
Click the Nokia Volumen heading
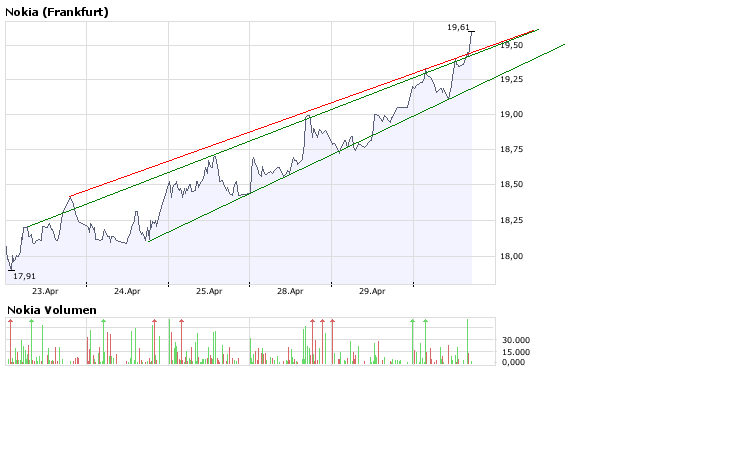click(x=52, y=310)
